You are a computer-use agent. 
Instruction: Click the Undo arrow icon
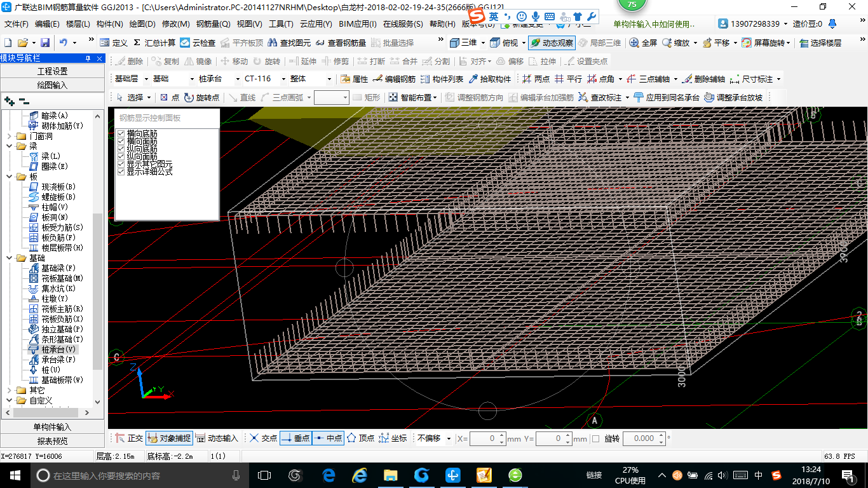pos(64,43)
